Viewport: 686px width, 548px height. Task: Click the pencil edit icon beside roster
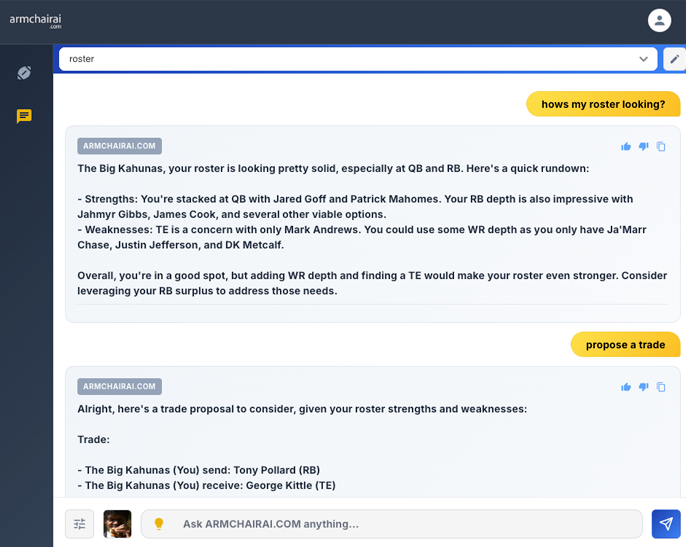coord(675,59)
